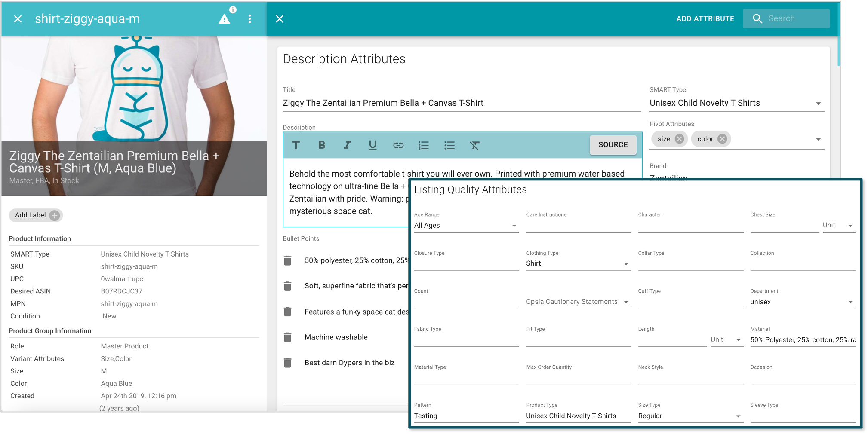868x434 pixels.
Task: Toggle bold formatting in description editor
Action: coord(322,145)
